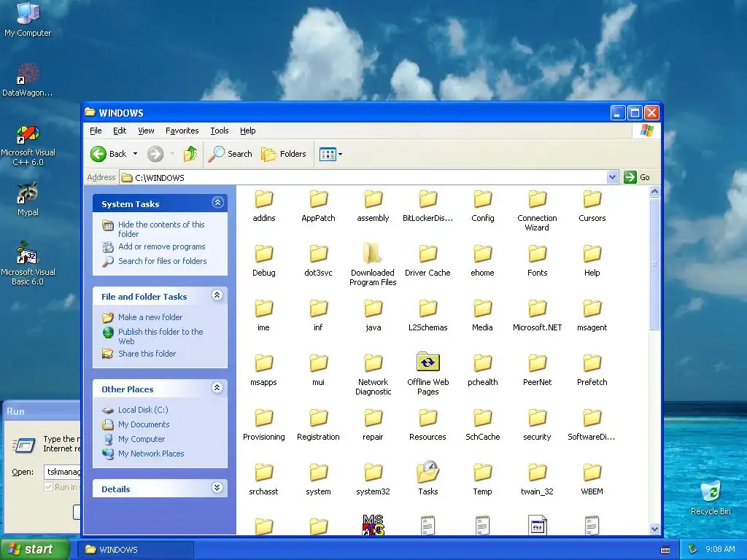The width and height of the screenshot is (747, 560).
Task: Select Mypal desktop shortcut
Action: [x=28, y=199]
